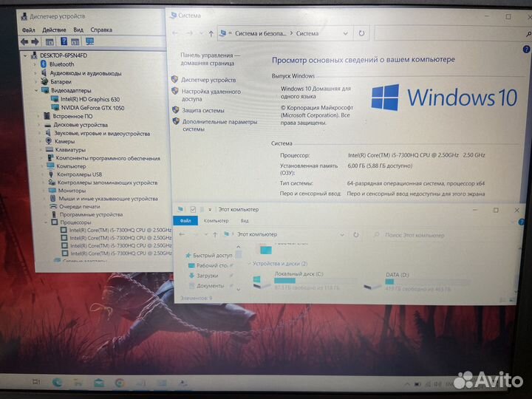Open Панель управления домашняя страница link
532x399 pixels.
[x=210, y=59]
